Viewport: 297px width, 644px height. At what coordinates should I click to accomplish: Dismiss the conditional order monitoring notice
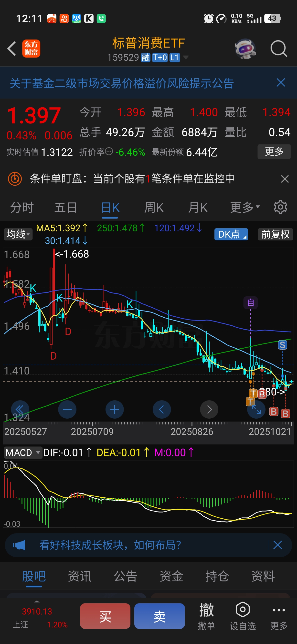(x=285, y=179)
